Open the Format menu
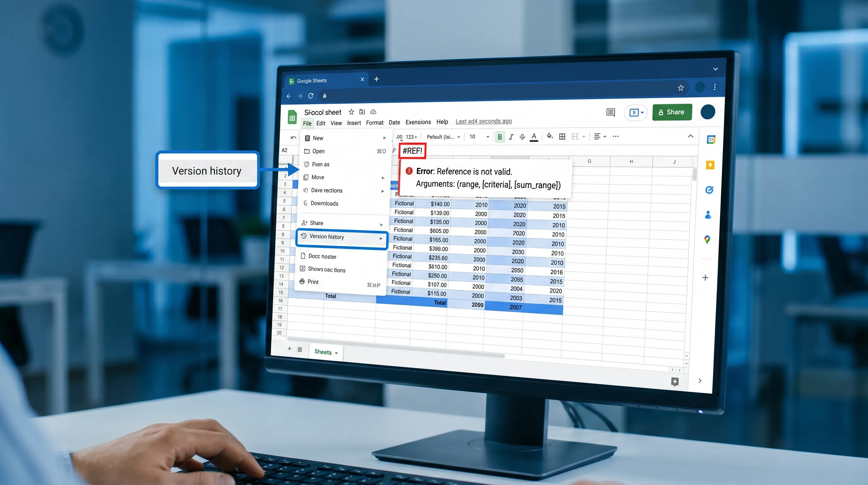 [x=374, y=123]
